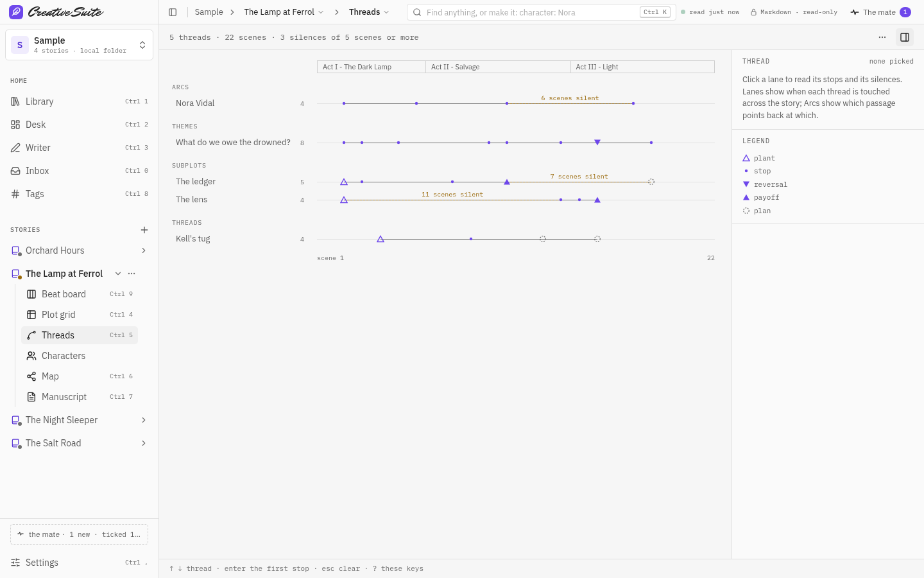The width and height of the screenshot is (924, 578).
Task: Click the plant marker on Kell's tug lane
Action: [x=381, y=239]
